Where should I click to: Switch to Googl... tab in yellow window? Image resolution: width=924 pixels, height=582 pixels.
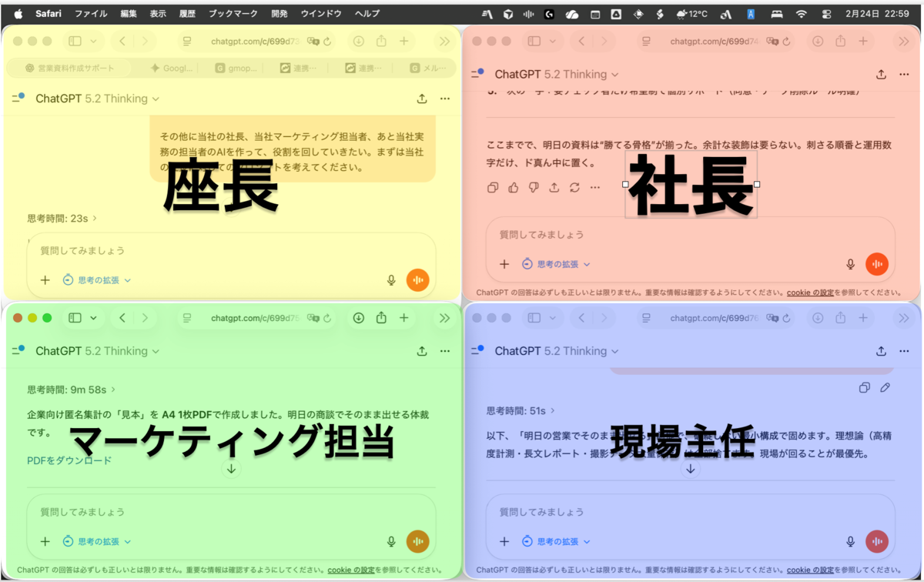tap(171, 69)
